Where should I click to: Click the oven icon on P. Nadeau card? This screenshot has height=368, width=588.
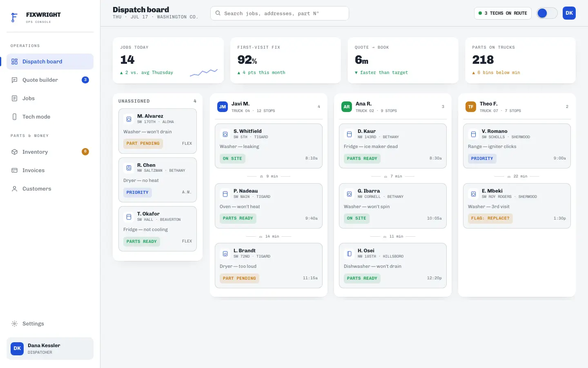(225, 194)
